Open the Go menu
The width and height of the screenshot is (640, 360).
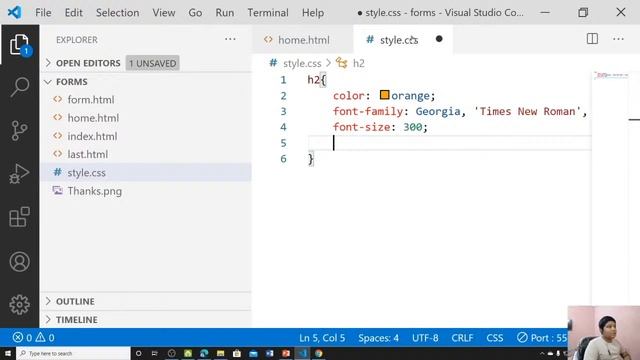click(195, 13)
